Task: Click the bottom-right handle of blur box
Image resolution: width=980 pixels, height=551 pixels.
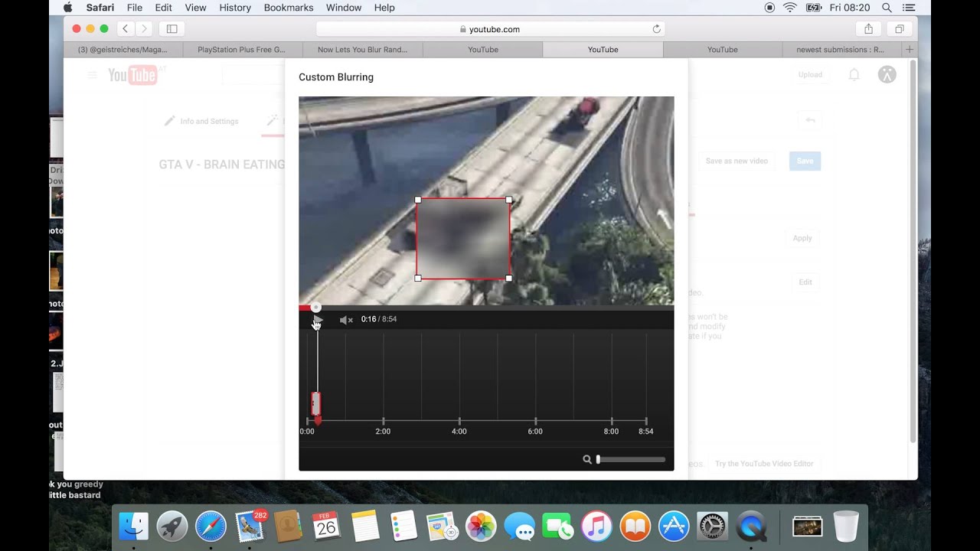Action: [x=509, y=278]
